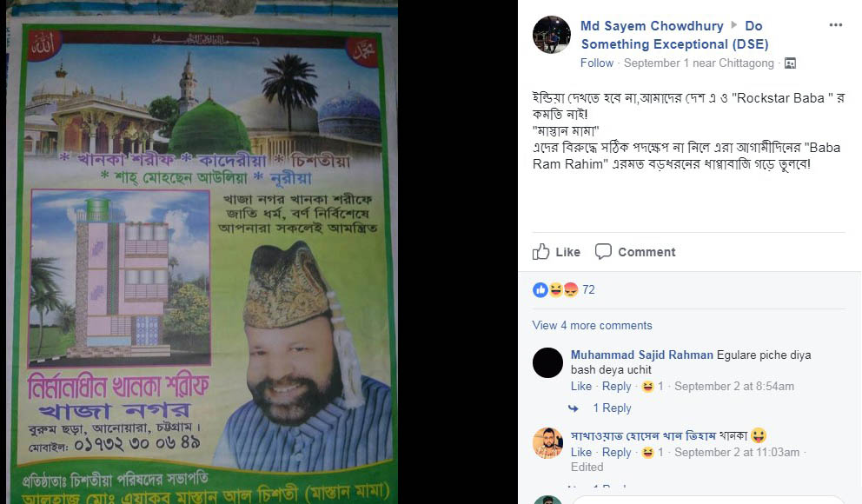Open the Do Something Exceptional (DSE) group

pos(674,35)
